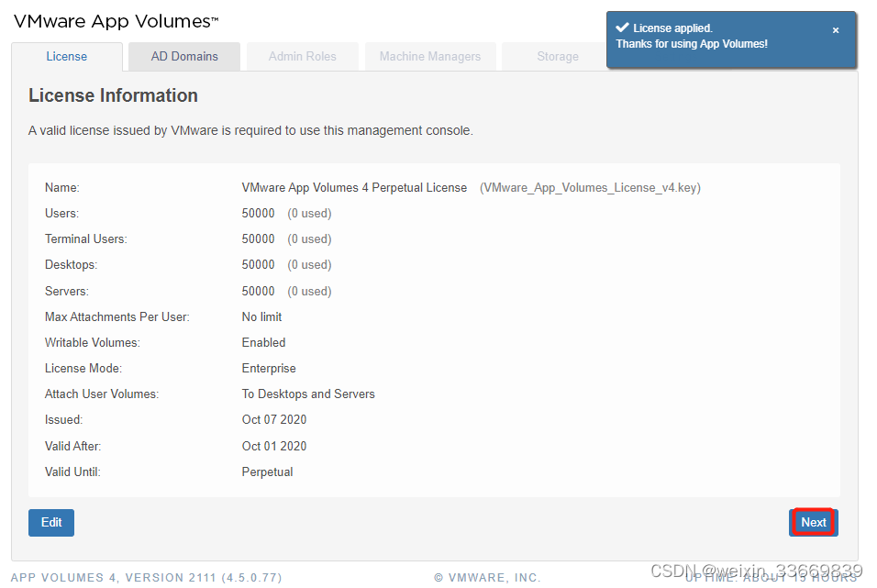Screen dimensions: 877x588
Task: Click the Edit license button
Action: click(x=51, y=523)
